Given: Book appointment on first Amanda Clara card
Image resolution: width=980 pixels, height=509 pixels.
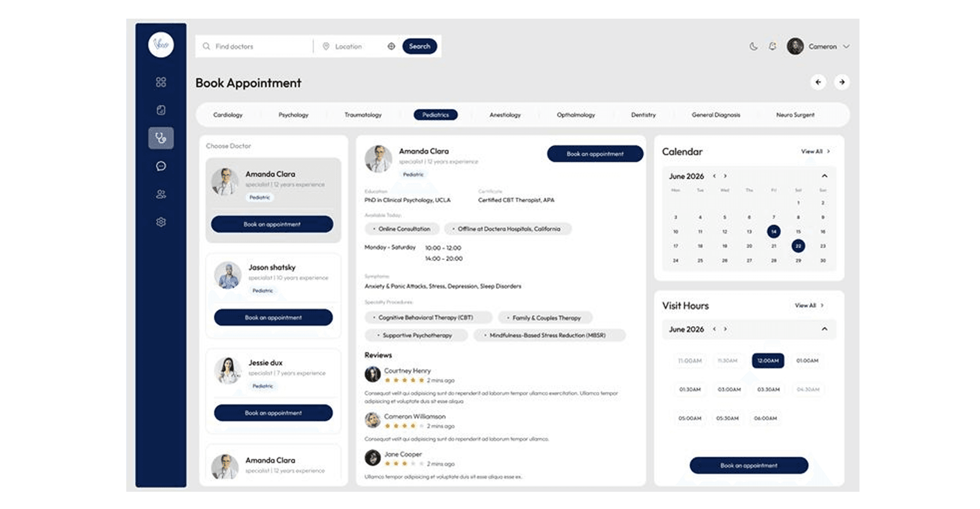Looking at the screenshot, I should coord(272,224).
